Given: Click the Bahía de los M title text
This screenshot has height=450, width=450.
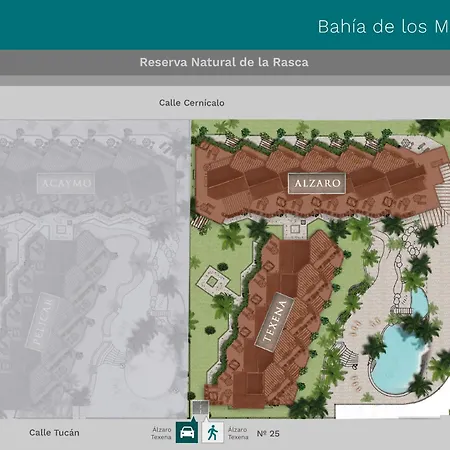Looking at the screenshot, I should pos(383,27).
